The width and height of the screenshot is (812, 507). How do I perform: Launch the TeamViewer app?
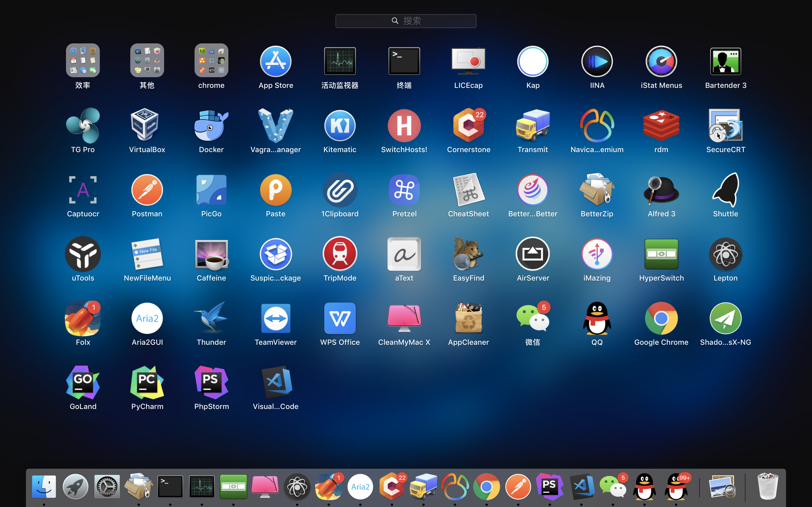pos(275,319)
